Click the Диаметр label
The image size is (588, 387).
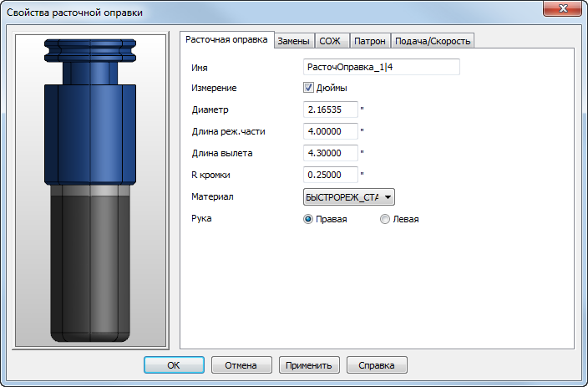coord(210,109)
